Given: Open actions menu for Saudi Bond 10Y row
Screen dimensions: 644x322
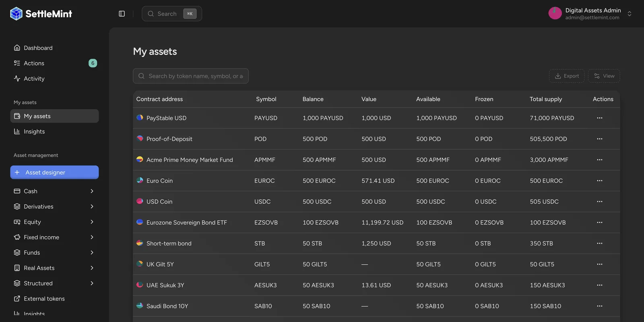Looking at the screenshot, I should [600, 306].
